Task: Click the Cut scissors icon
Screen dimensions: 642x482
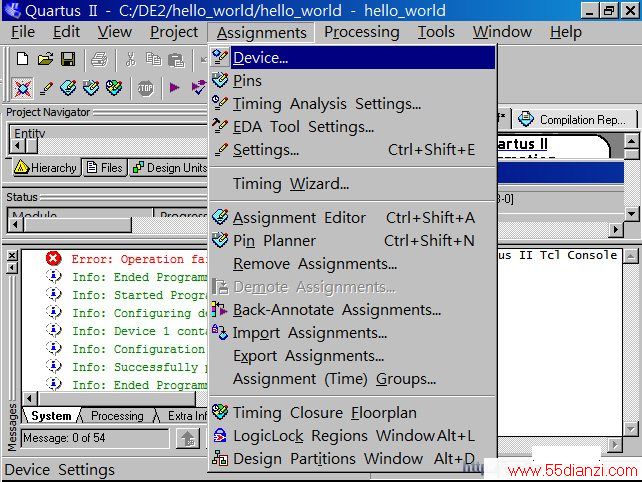Action: (x=130, y=60)
